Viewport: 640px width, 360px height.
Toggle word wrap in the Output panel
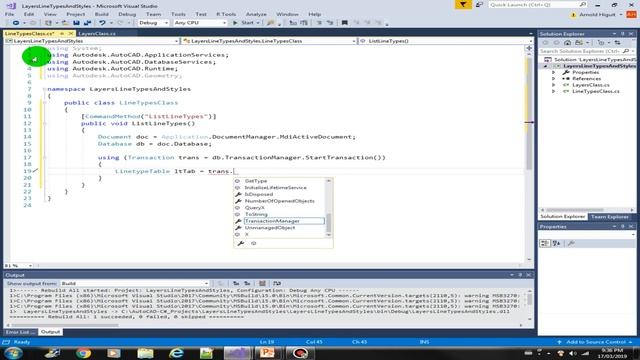(277, 283)
